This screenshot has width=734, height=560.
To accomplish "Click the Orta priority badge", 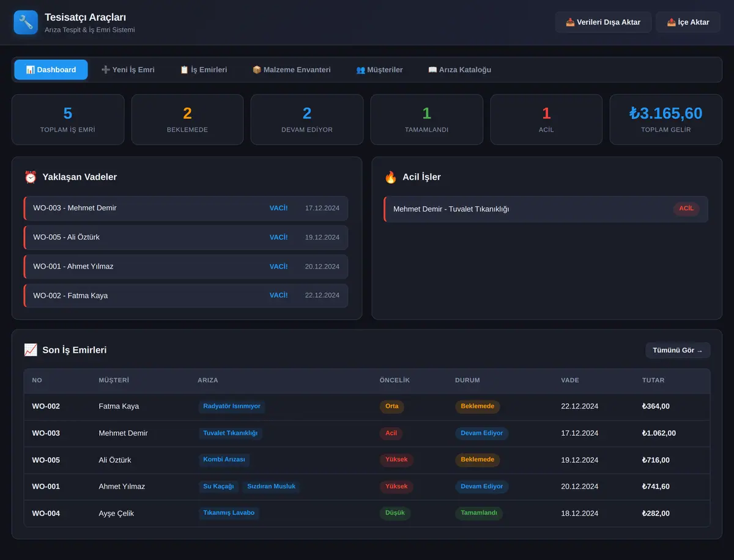I will (392, 407).
